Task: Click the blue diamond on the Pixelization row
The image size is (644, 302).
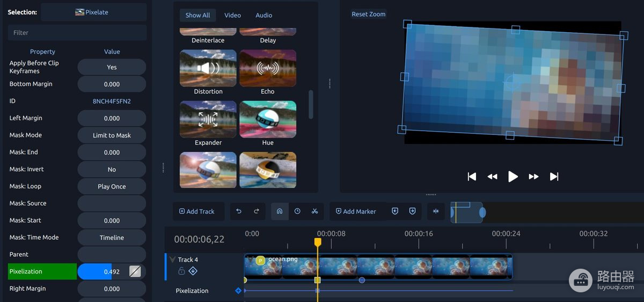Action: click(x=238, y=291)
